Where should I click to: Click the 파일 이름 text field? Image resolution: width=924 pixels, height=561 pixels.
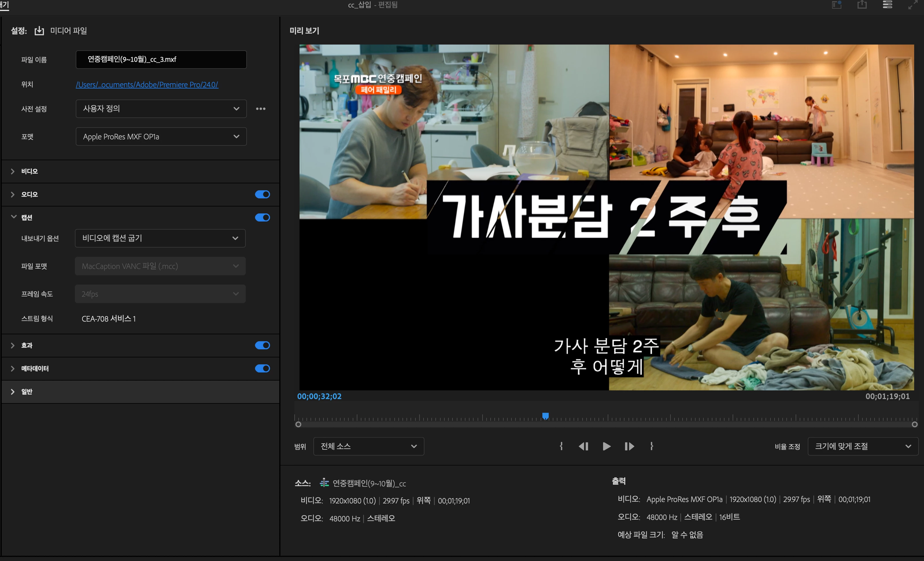pos(161,60)
